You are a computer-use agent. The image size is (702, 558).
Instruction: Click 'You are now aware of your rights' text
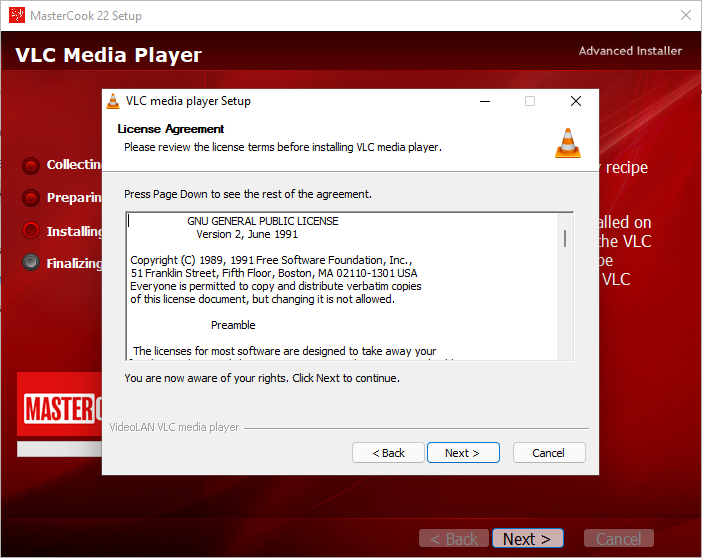262,378
